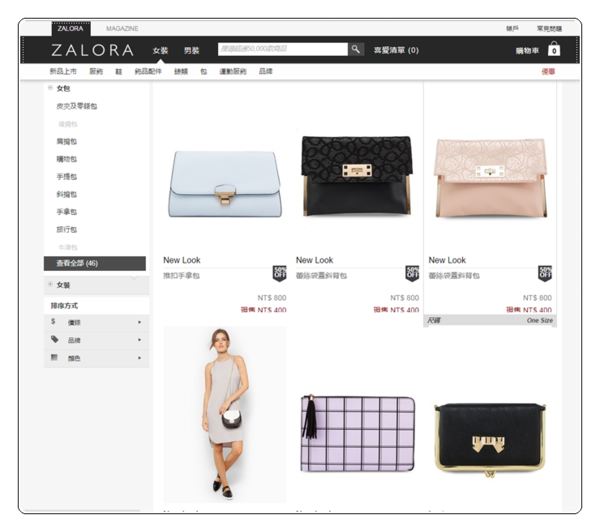Click the 查看全部 (46) button

point(95,263)
